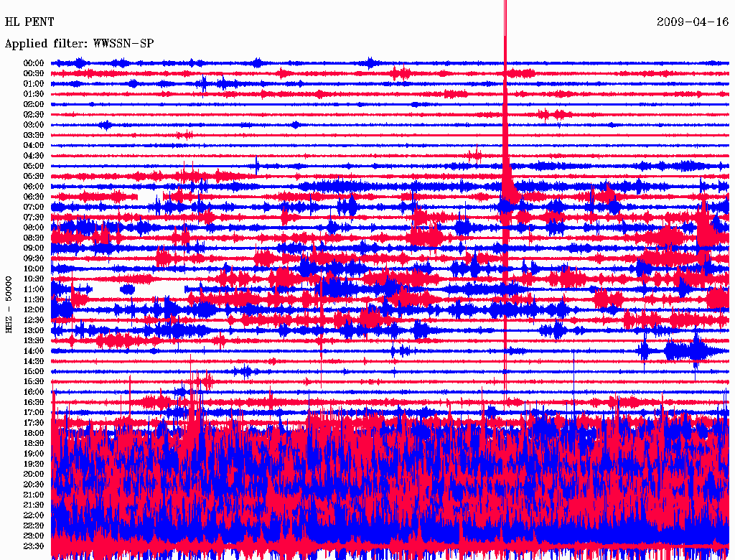Click the 18:00 time label
This screenshot has width=735, height=560.
pos(34,433)
